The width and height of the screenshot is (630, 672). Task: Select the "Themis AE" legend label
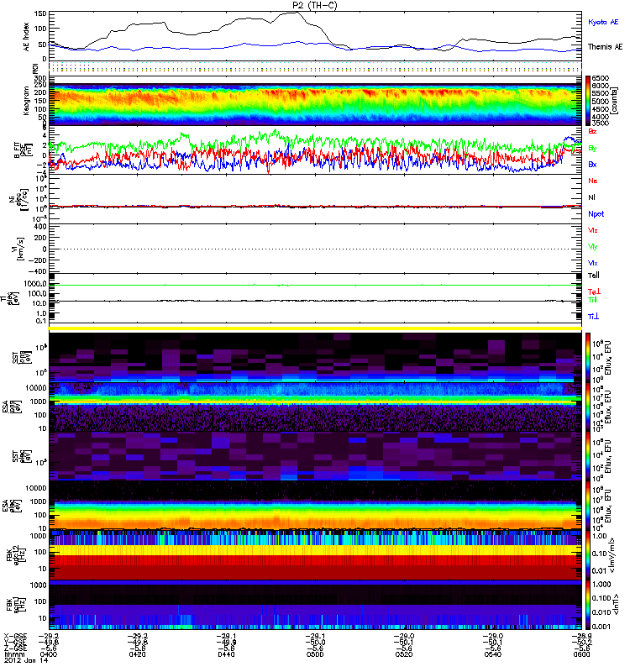[605, 47]
